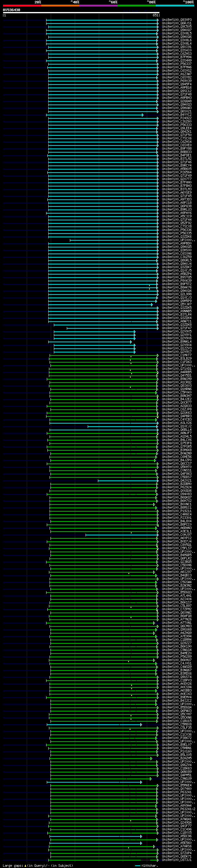This screenshot has height=868, width=197.
Task: Open hit UniRef100_Q9C505
Action: (176, 26)
